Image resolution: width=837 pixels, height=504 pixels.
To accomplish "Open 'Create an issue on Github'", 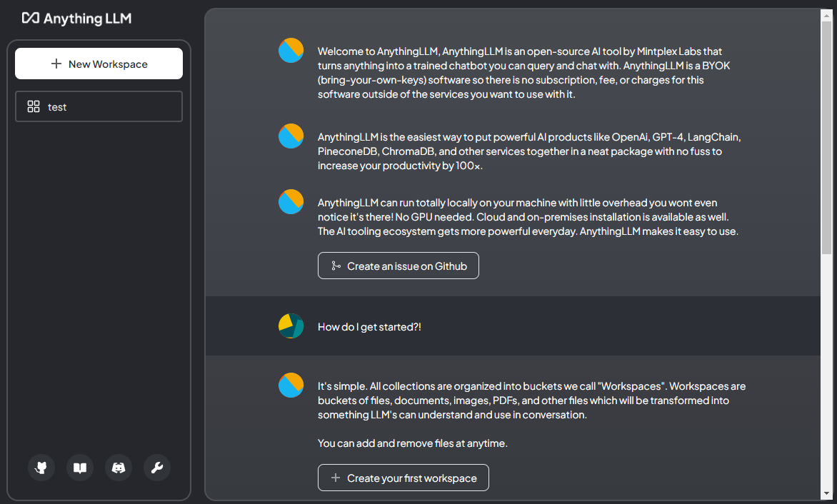I will tap(398, 265).
